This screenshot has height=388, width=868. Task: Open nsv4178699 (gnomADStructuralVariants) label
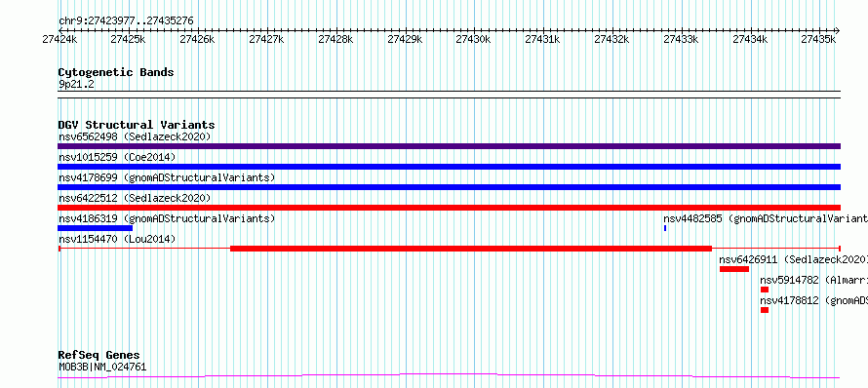tap(167, 177)
